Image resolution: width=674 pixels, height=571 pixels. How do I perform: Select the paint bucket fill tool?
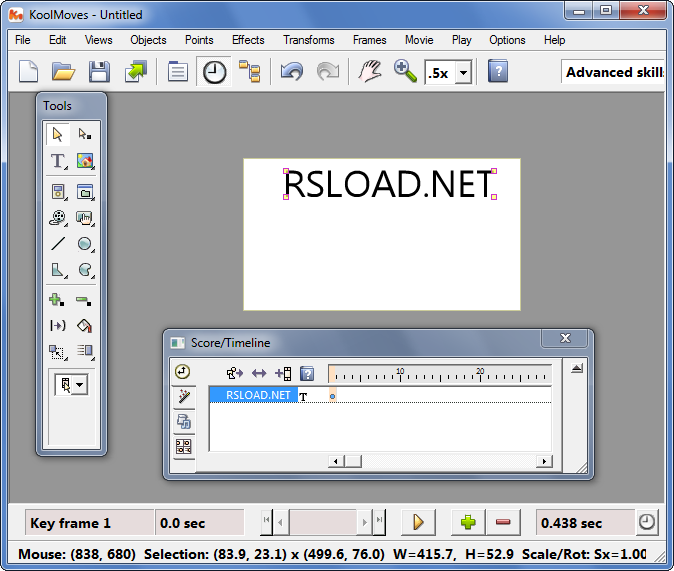click(84, 326)
